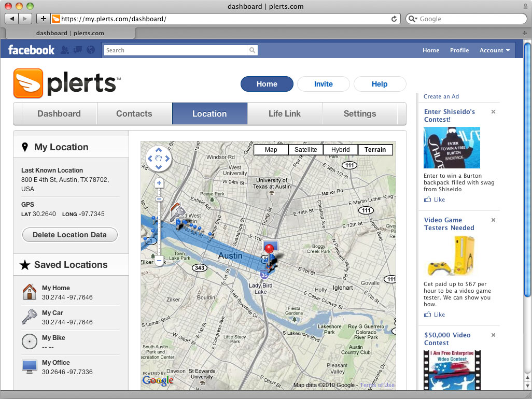
Task: Click the hand recenter map icon
Action: [x=159, y=159]
